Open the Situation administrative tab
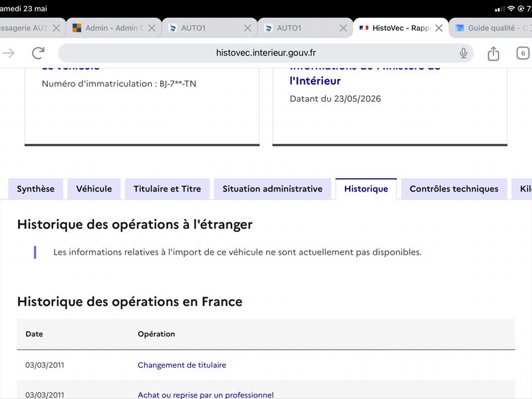This screenshot has height=399, width=532. click(x=273, y=189)
